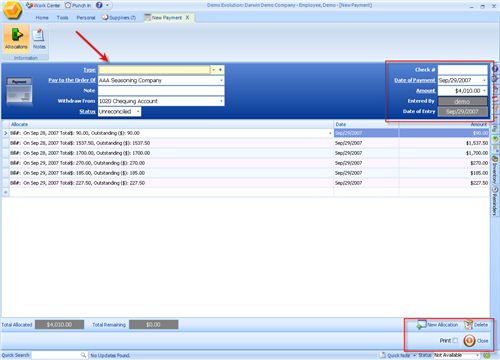The width and height of the screenshot is (500, 360).
Task: Click the Punch In clock button
Action: point(78,5)
